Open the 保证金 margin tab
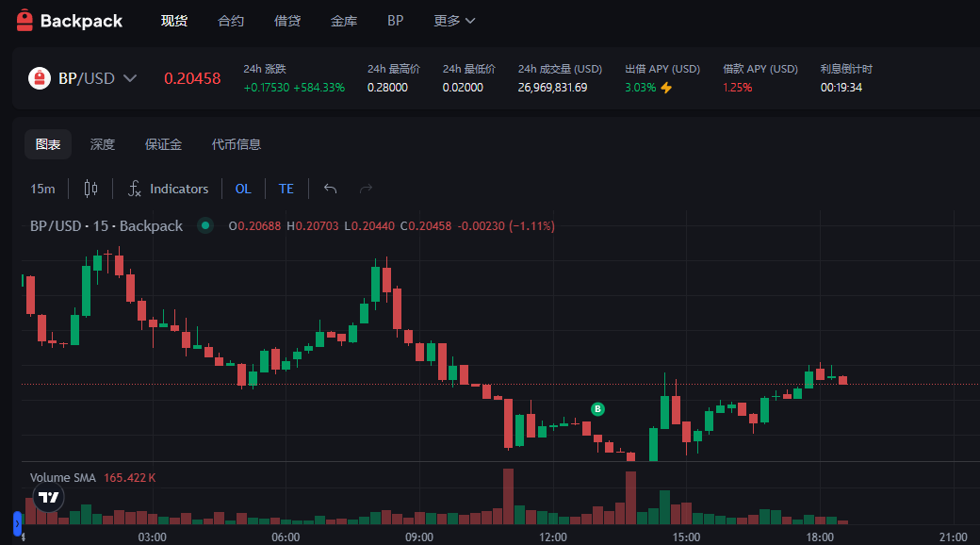The image size is (980, 545). [163, 144]
